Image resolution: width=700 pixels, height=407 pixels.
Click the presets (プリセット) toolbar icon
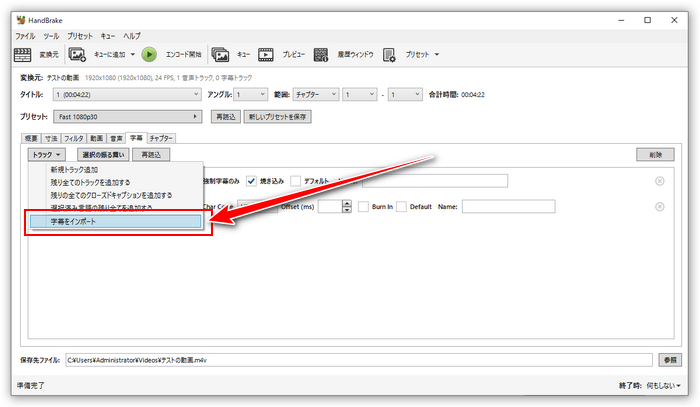tap(389, 54)
